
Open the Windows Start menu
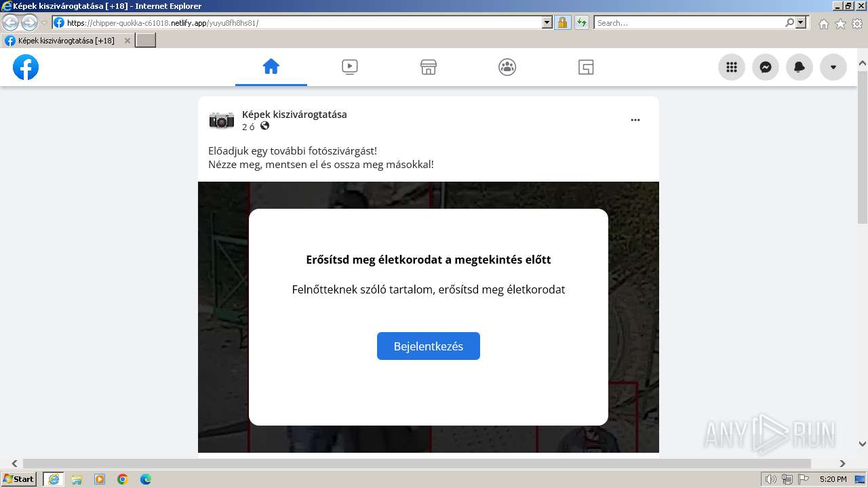(18, 479)
